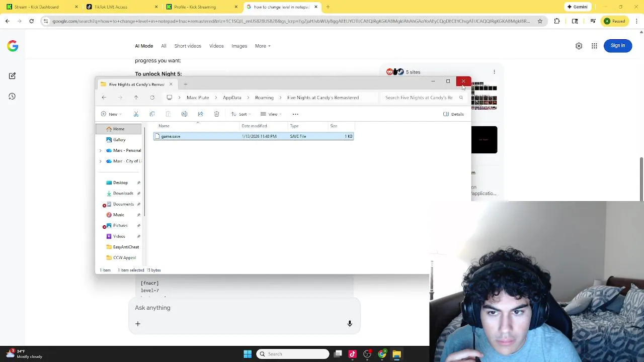The width and height of the screenshot is (644, 362).
Task: Select the All search filter
Action: [164, 46]
